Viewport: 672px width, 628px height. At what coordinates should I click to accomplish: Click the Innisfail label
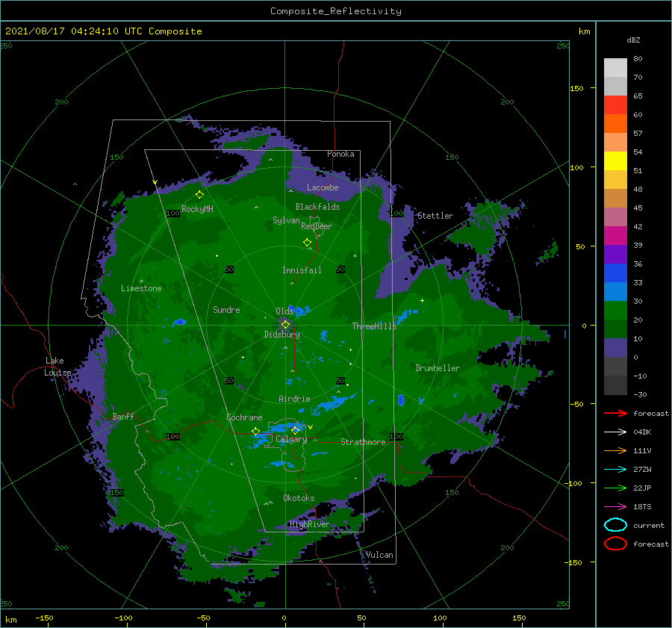point(302,270)
